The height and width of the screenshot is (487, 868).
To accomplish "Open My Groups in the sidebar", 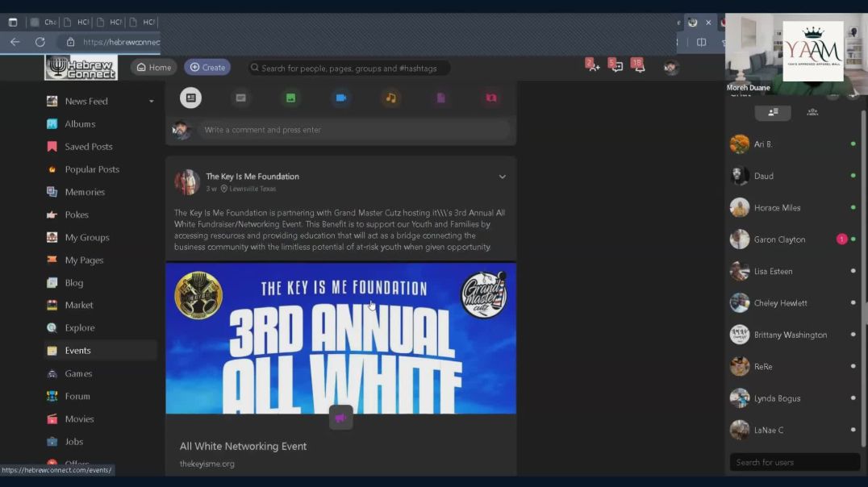I will coord(87,237).
